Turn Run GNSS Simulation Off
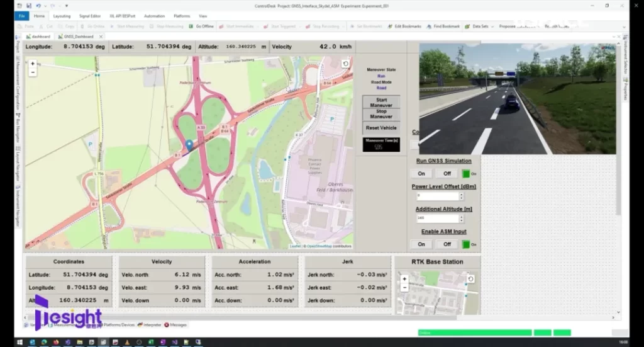Viewport: 644px width, 347px height. pos(447,174)
